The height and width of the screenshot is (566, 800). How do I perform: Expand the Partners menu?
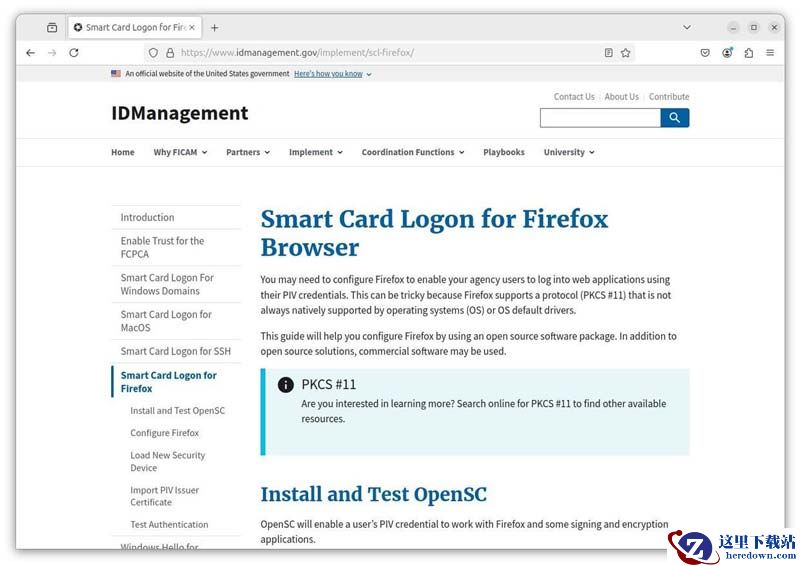pos(248,152)
